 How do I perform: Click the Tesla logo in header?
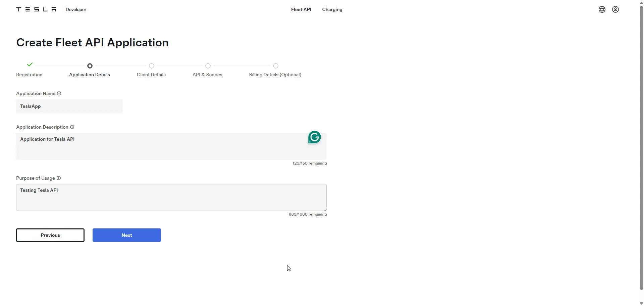click(36, 9)
